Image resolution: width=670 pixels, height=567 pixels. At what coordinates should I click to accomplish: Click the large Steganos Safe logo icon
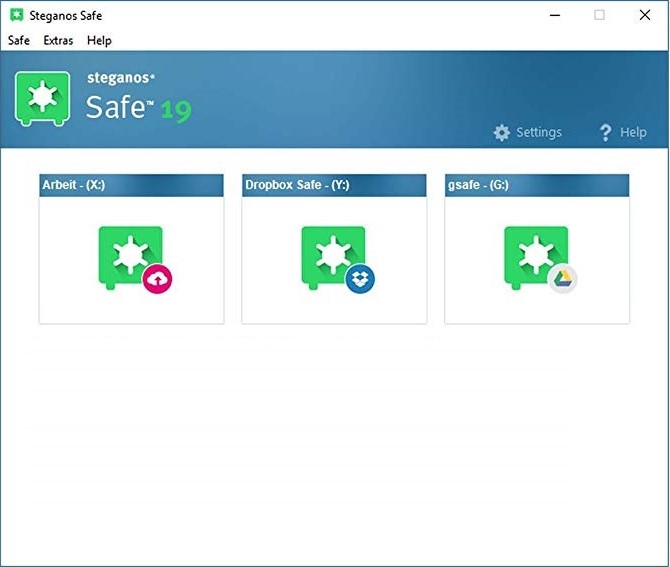(x=42, y=99)
